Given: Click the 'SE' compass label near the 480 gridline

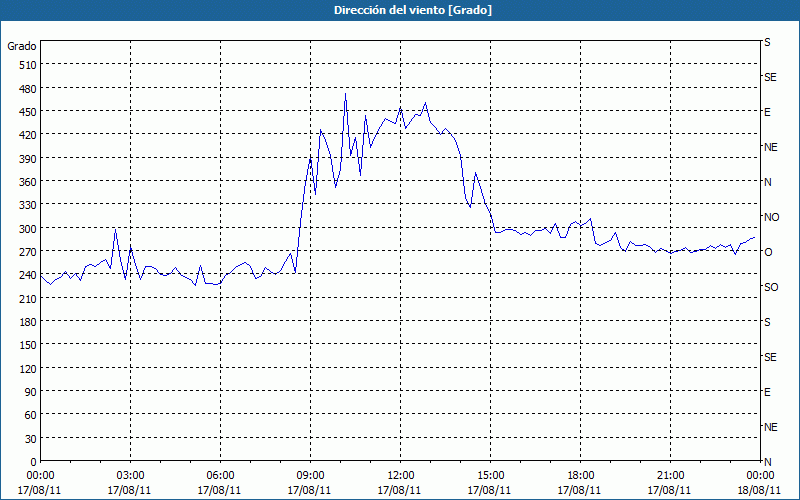Looking at the screenshot, I should [x=770, y=78].
